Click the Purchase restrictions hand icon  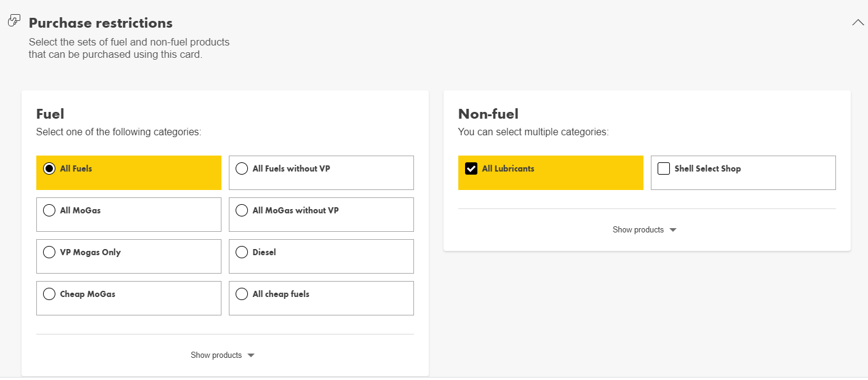coord(14,21)
